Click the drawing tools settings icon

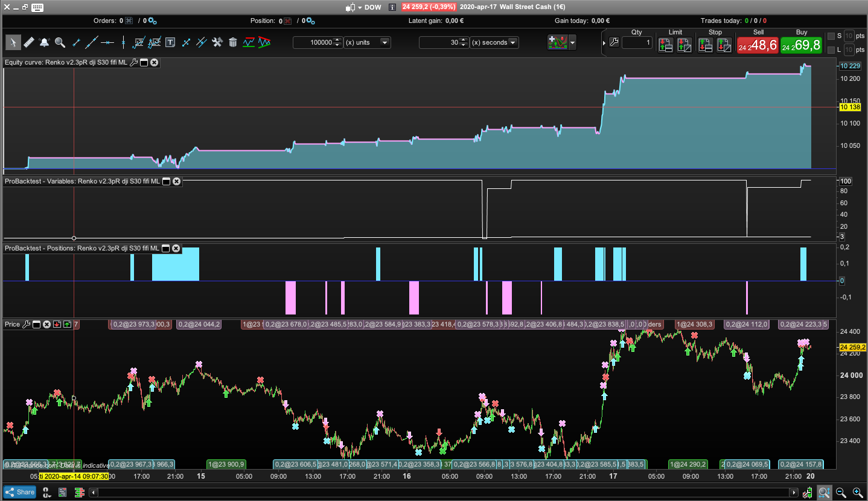[217, 42]
